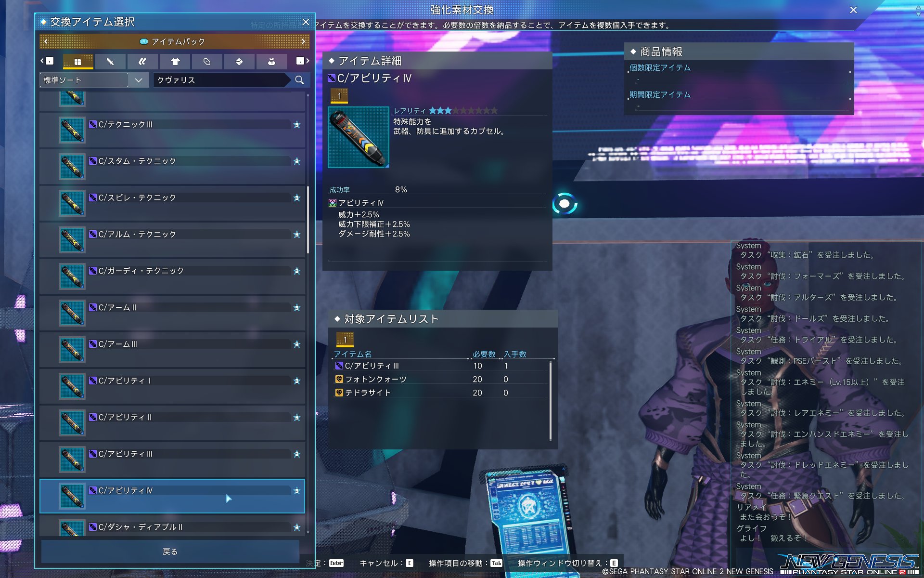Screen dimensions: 924x578
Task: Click star badge on C/アームⅢ row
Action: (x=297, y=344)
